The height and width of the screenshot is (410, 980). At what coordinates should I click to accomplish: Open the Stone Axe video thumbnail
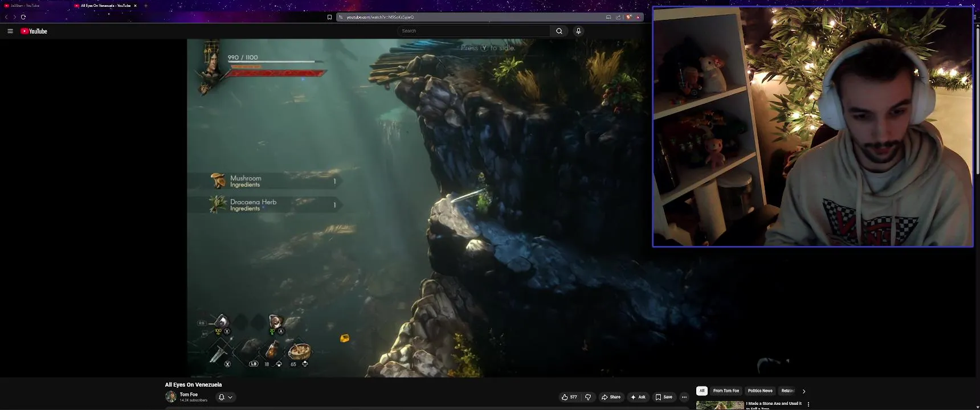720,405
